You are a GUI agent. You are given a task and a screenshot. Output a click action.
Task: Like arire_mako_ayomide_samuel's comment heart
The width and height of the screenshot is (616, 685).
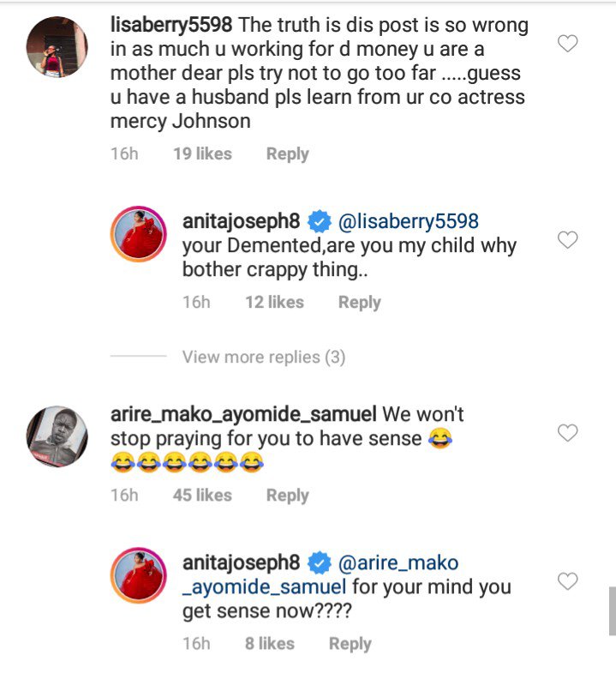click(567, 433)
